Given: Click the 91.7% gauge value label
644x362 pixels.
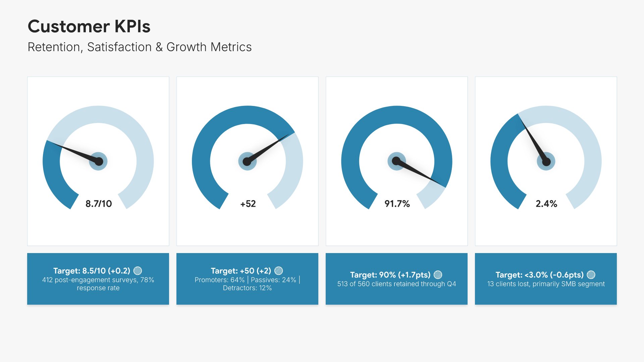Looking at the screenshot, I should (x=397, y=203).
